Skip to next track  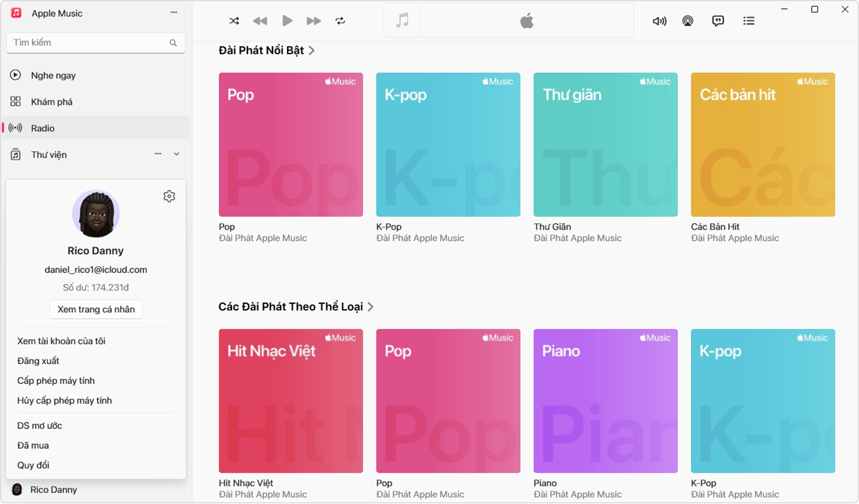pyautogui.click(x=314, y=21)
